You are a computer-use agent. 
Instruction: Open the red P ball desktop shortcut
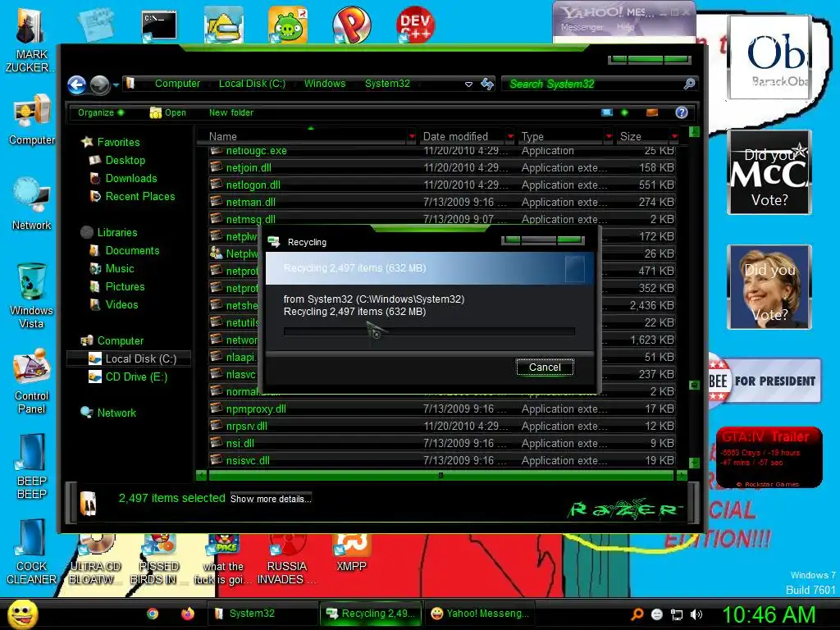351,25
